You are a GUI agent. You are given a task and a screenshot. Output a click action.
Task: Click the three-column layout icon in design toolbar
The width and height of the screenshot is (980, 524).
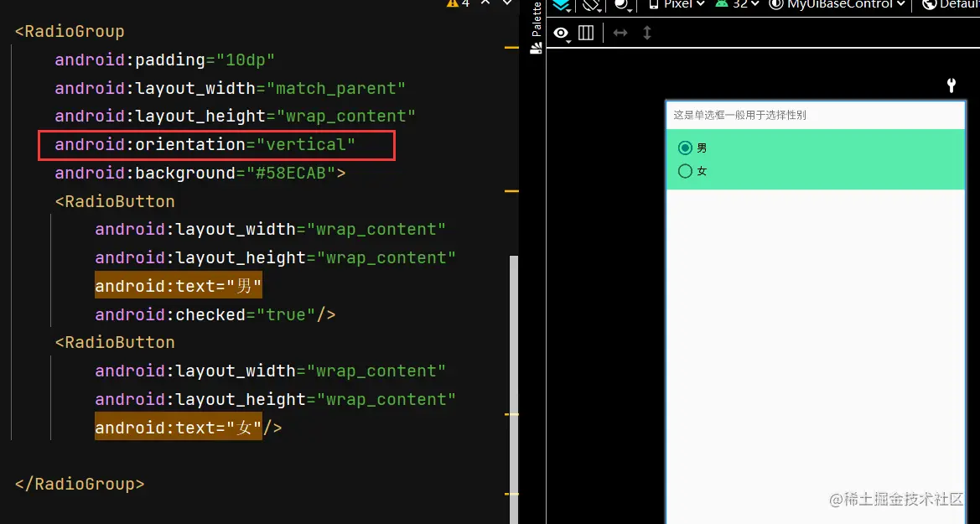click(x=586, y=33)
